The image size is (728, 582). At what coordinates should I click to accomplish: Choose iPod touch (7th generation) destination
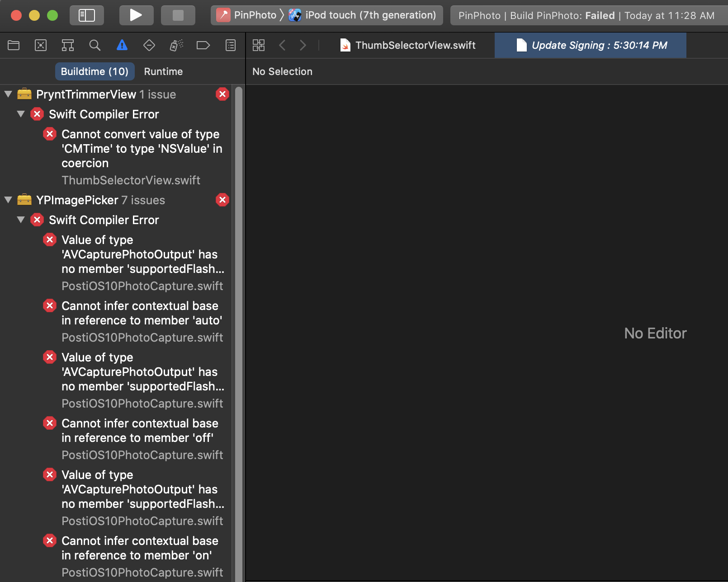click(362, 15)
